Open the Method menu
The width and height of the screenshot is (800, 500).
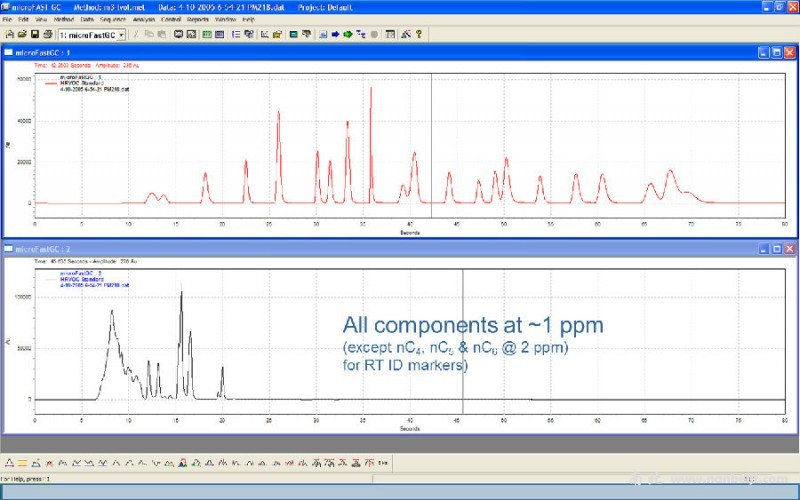click(62, 19)
